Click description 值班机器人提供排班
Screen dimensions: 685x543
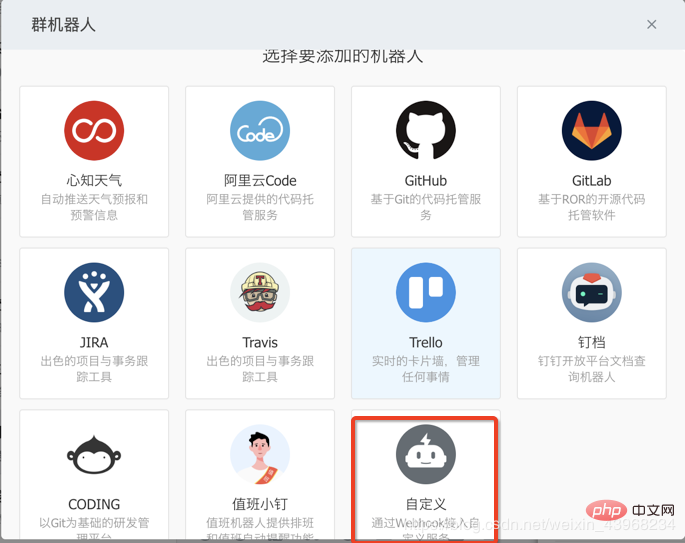(260, 523)
